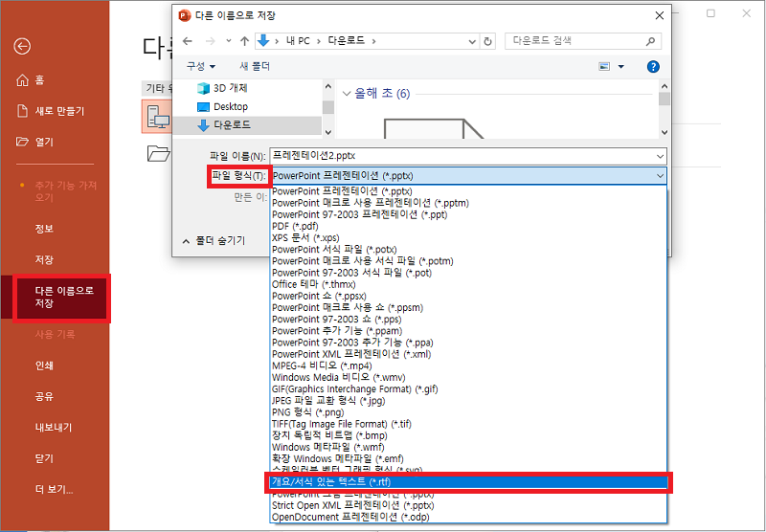Click navigation tree scroll down arrow
Viewport: 766px width, 532px height.
(x=327, y=132)
